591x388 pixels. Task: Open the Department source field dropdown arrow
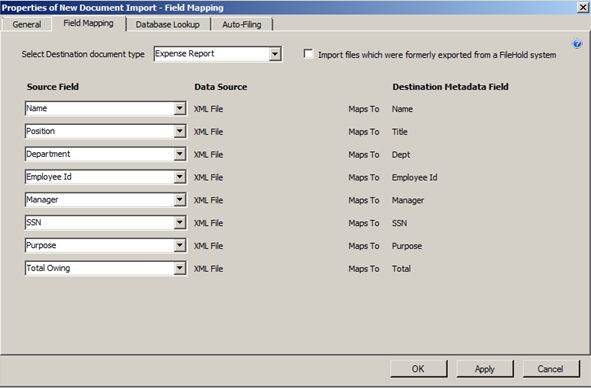coord(180,154)
